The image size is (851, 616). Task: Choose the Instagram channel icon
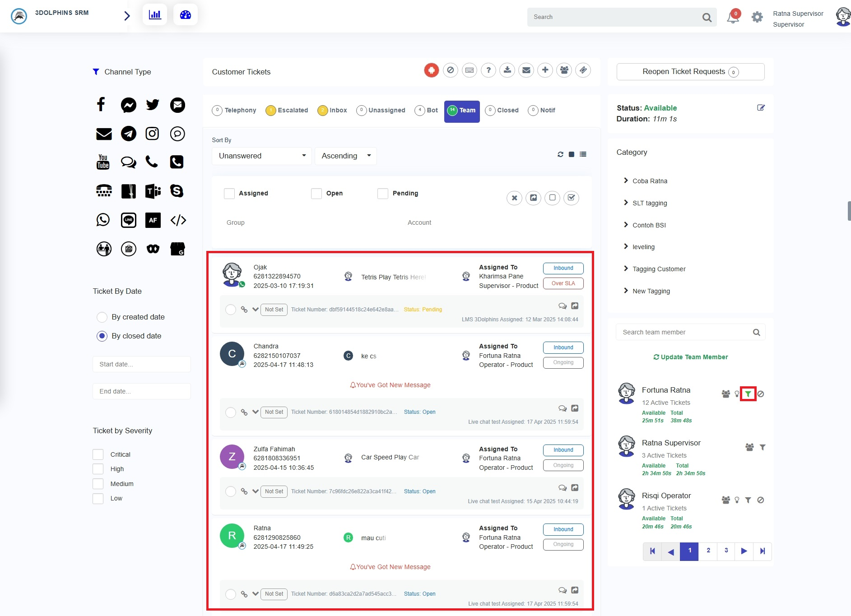click(153, 134)
